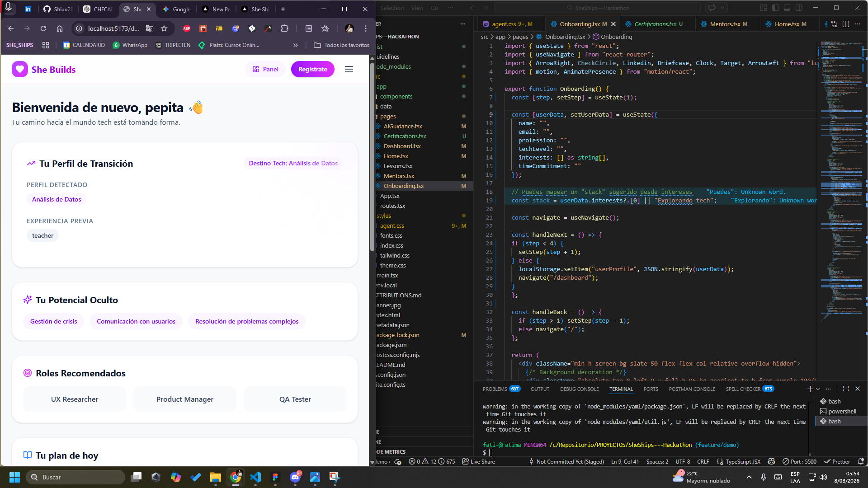Viewport: 868px width, 488px height.
Task: Split the editor to the right
Action: (846, 24)
